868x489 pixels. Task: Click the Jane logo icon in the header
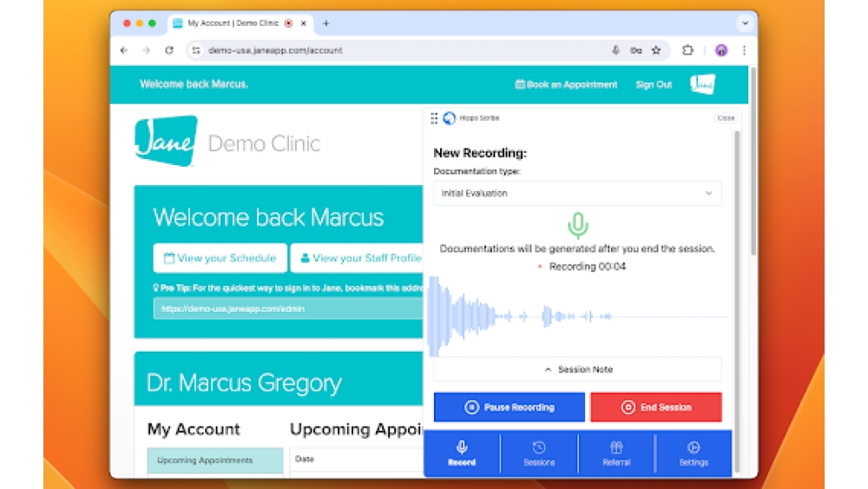(x=702, y=84)
